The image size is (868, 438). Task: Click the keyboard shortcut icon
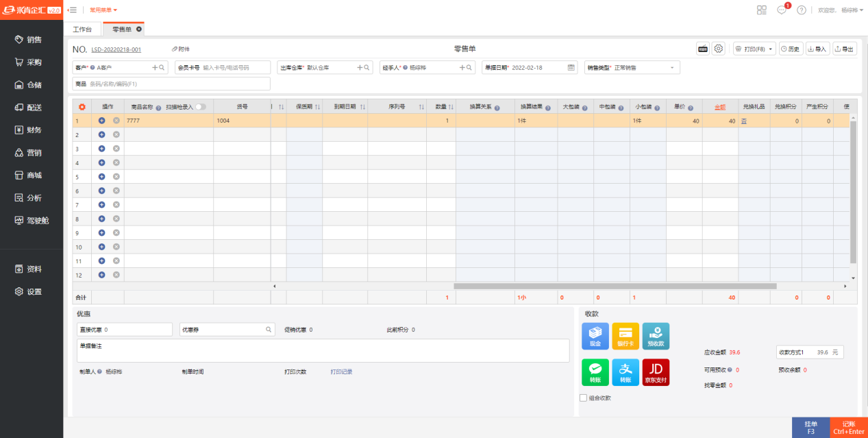click(703, 49)
